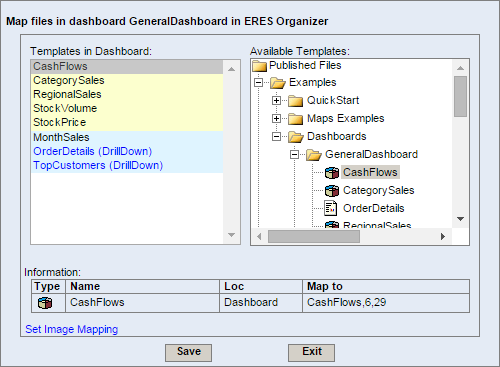Select GeneralDashboard tree label
The image size is (500, 367).
(x=371, y=154)
